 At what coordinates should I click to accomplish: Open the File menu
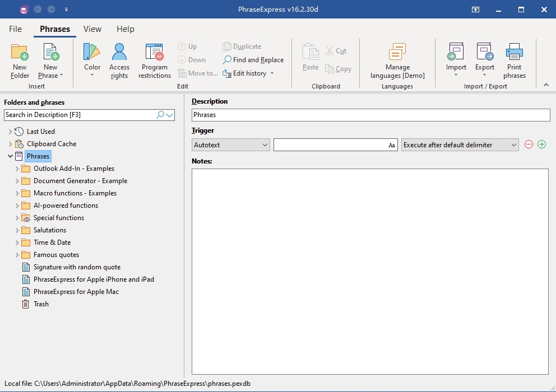click(x=16, y=29)
